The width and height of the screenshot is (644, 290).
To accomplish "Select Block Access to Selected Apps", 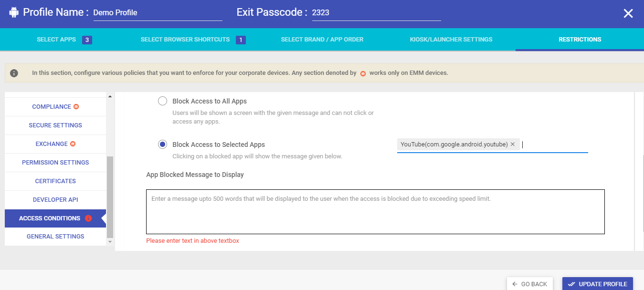I will point(162,144).
